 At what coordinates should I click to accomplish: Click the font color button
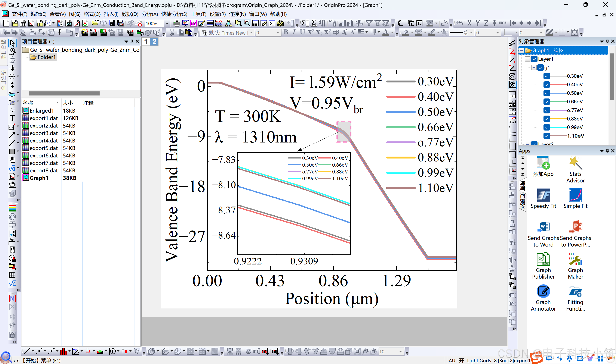click(386, 32)
